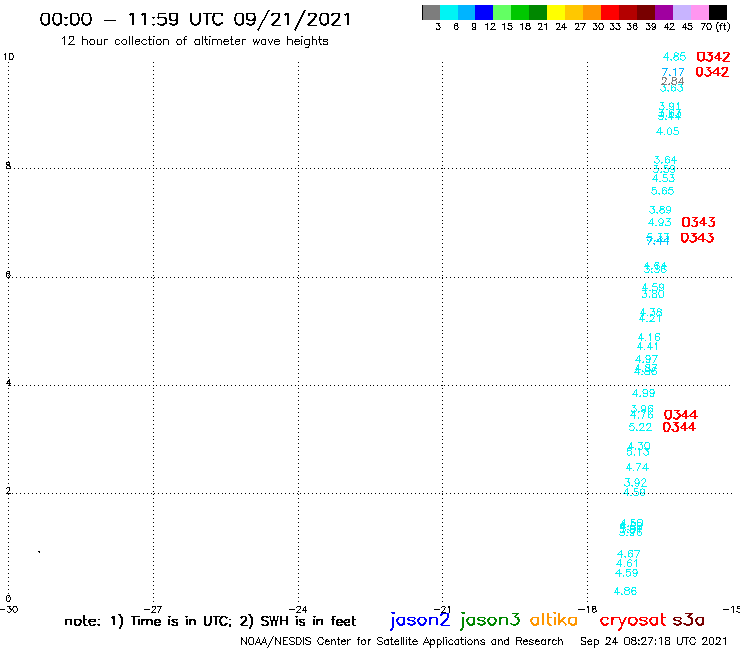Image resolution: width=740 pixels, height=650 pixels.
Task: Pick the yellow swatch in the color scale
Action: click(x=556, y=12)
